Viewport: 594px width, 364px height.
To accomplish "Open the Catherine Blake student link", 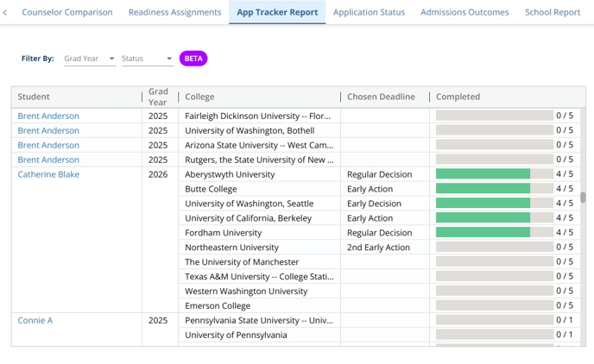I will 48,174.
